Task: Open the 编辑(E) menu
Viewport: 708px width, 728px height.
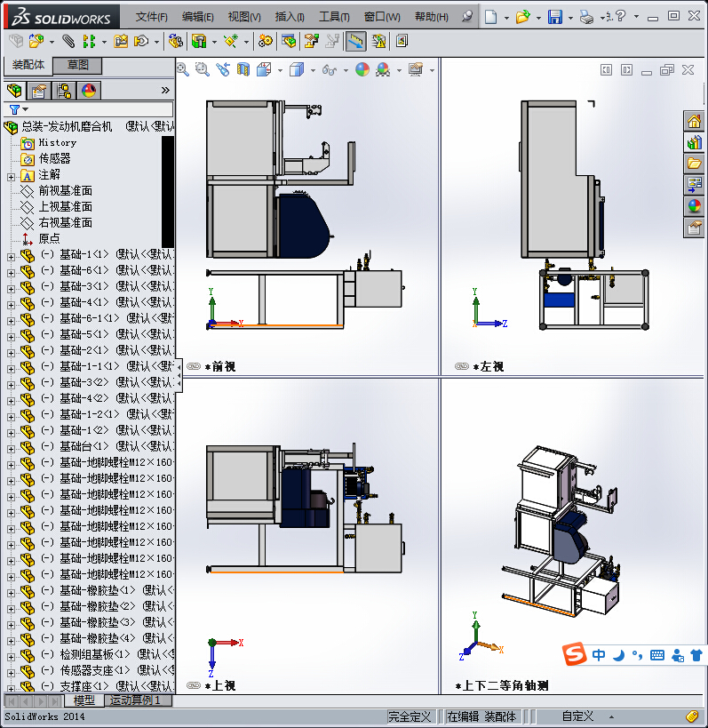Action: coord(197,17)
